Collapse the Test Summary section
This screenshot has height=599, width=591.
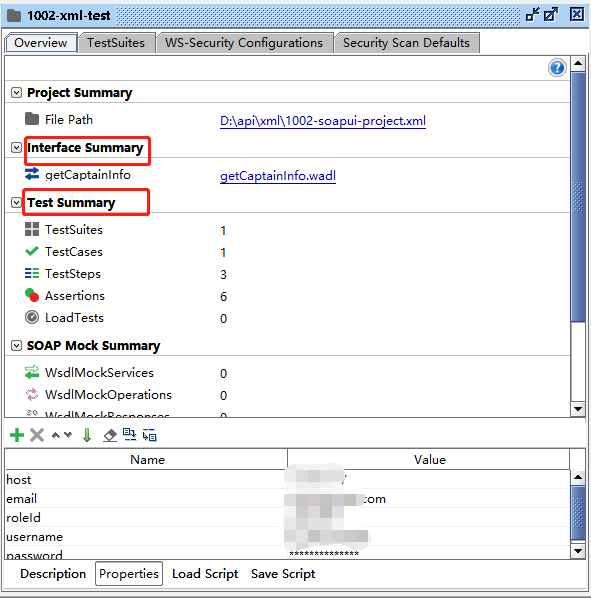(16, 202)
